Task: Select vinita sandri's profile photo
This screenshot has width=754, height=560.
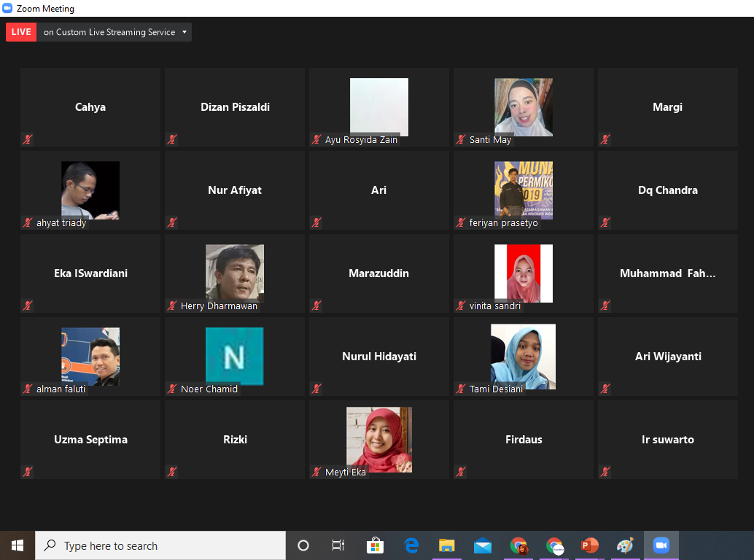Action: click(523, 273)
